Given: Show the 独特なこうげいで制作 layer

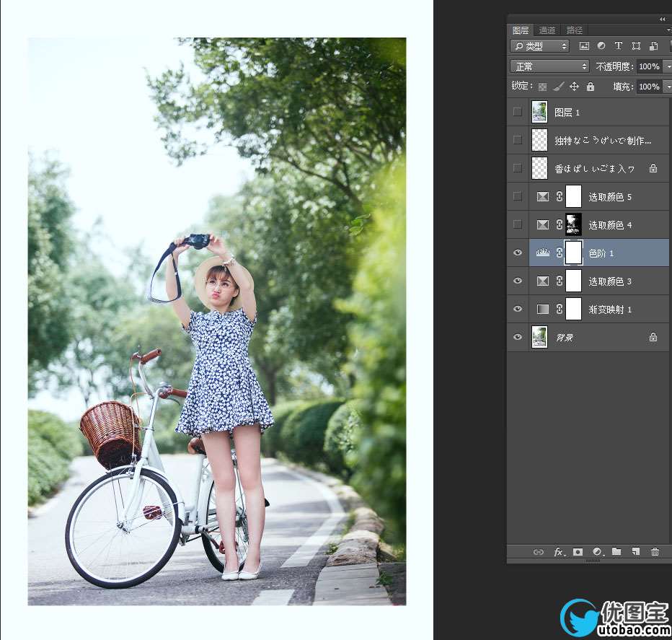Looking at the screenshot, I should [517, 140].
